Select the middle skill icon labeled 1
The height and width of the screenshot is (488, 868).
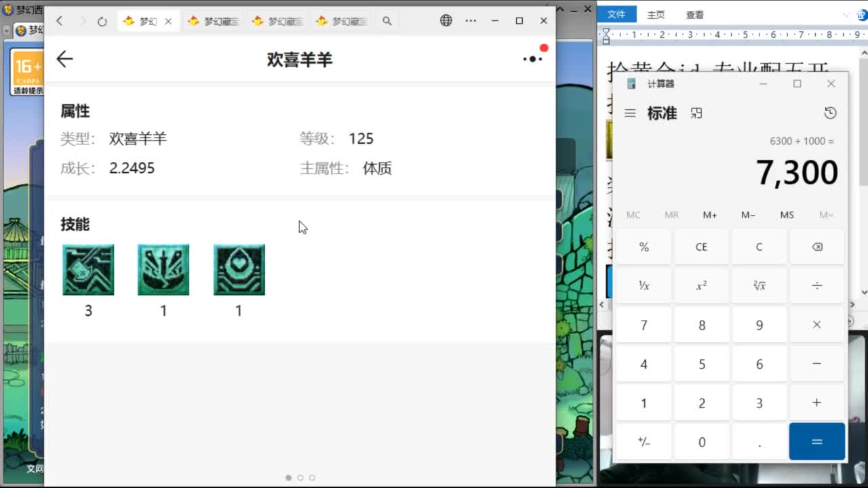(163, 270)
